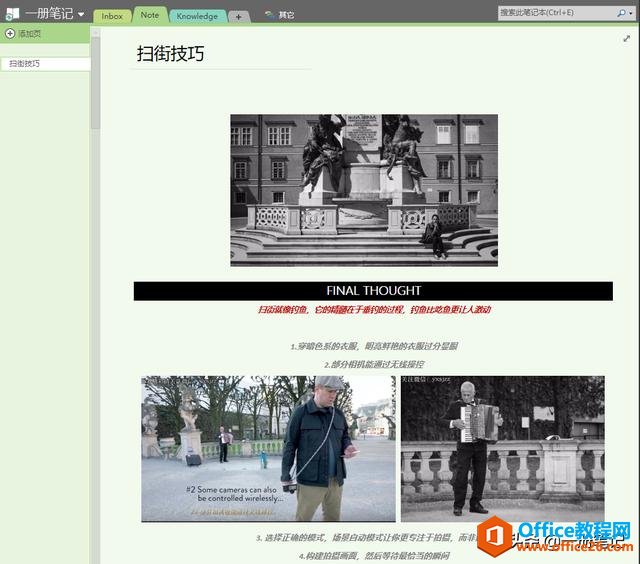The width and height of the screenshot is (640, 564).
Task: Focus the notebook search box
Action: pyautogui.click(x=557, y=13)
